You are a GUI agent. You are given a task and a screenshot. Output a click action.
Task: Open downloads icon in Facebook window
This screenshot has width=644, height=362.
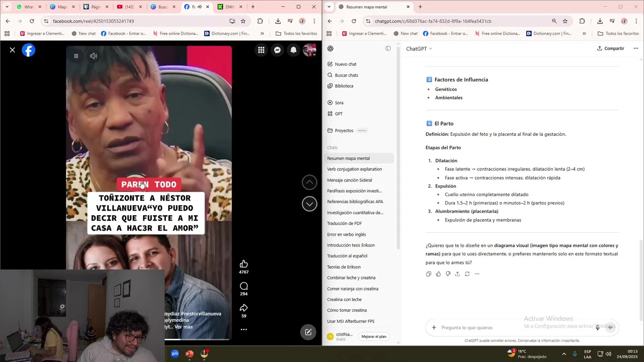pyautogui.click(x=278, y=21)
